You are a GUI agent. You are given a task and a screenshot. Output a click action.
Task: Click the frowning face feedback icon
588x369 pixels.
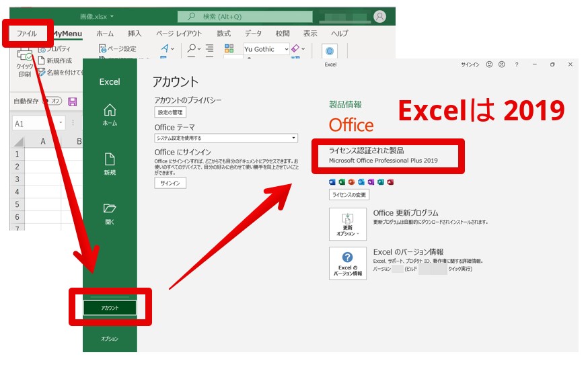click(x=502, y=65)
